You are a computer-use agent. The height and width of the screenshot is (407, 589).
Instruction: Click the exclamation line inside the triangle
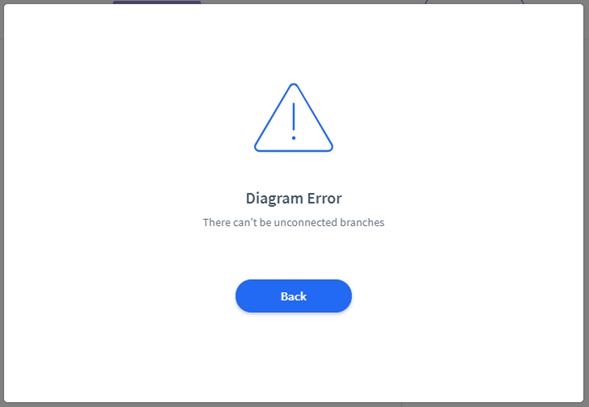tap(293, 117)
